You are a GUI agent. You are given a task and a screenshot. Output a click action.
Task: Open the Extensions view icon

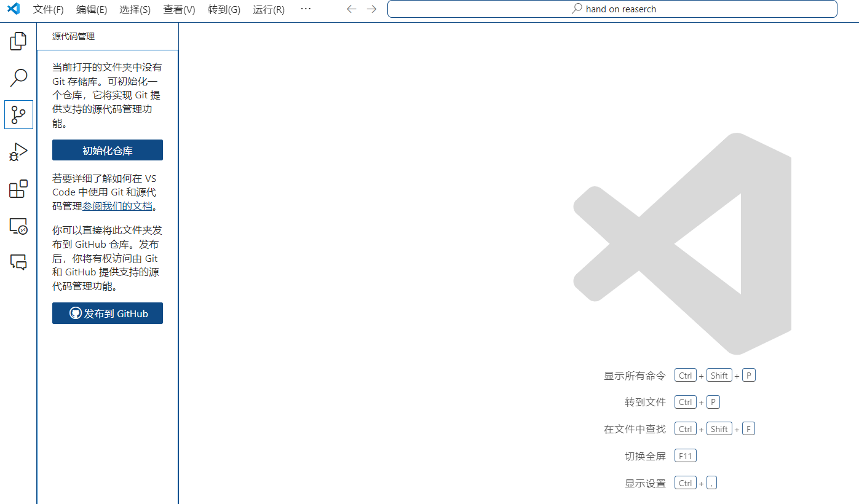18,189
